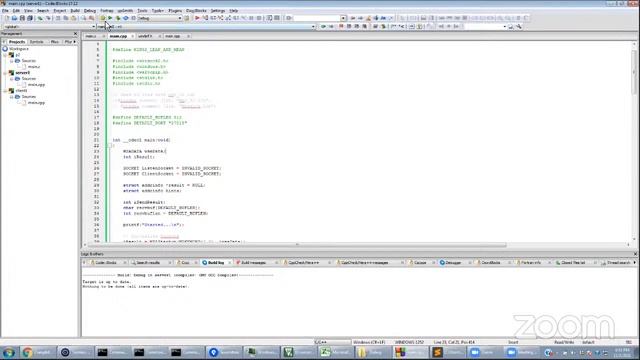Switch to the Debugger log tab

click(x=453, y=263)
